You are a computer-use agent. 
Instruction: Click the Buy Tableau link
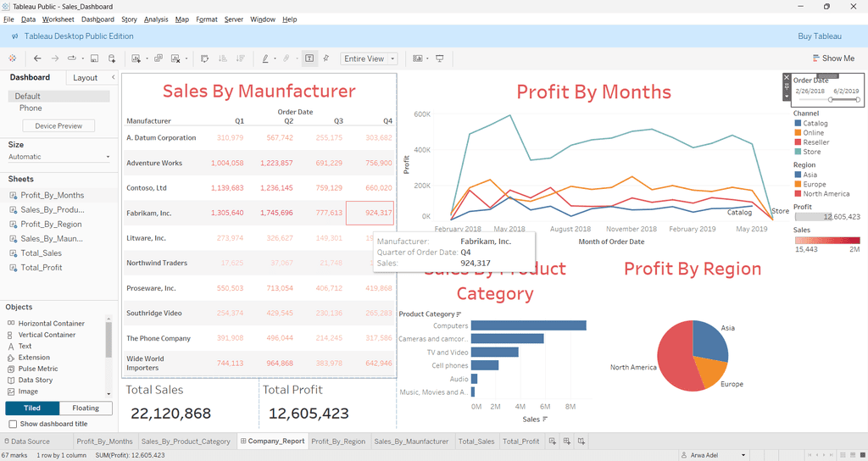(820, 36)
